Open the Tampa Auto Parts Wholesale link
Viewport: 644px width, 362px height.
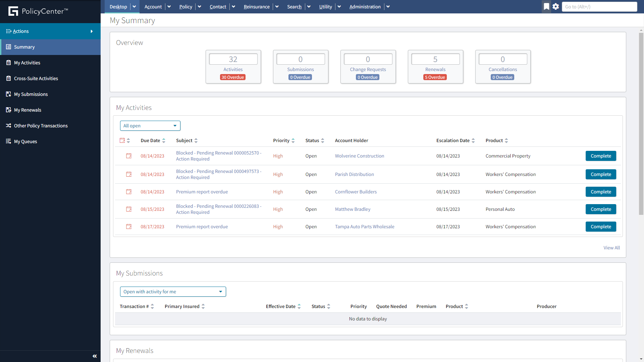coord(364,227)
